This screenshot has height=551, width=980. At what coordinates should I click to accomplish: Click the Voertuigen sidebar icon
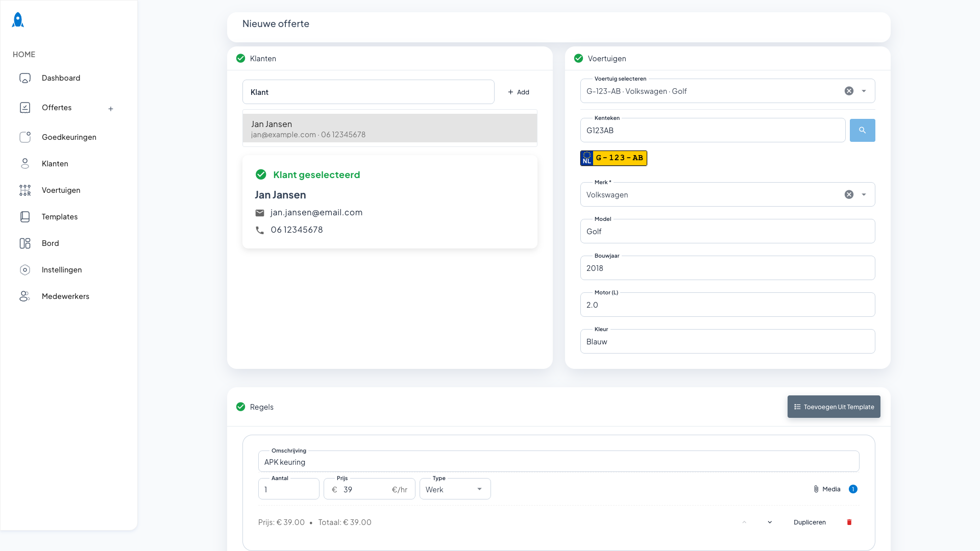click(25, 190)
